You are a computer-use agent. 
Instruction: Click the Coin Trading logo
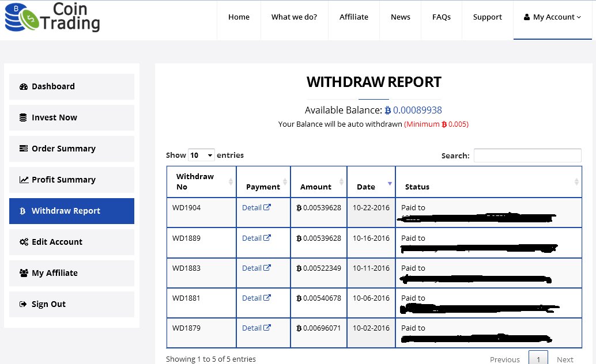tap(52, 17)
